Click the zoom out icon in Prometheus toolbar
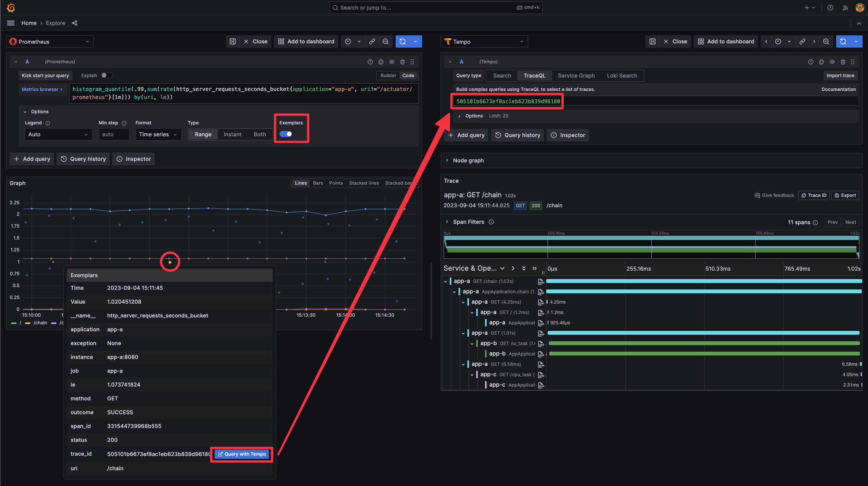This screenshot has height=486, width=868. point(386,41)
